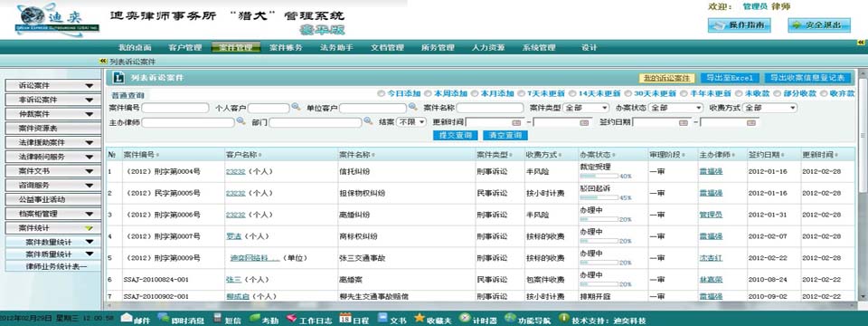Click 驳回起诉 45% progress bar
Screen dimensions: 868x326
[599, 197]
